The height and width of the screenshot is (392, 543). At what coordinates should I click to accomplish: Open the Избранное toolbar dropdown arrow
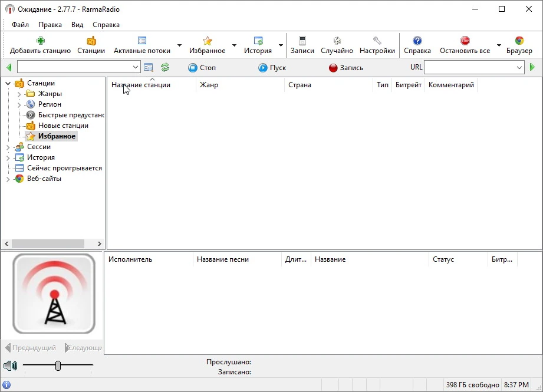(x=234, y=45)
